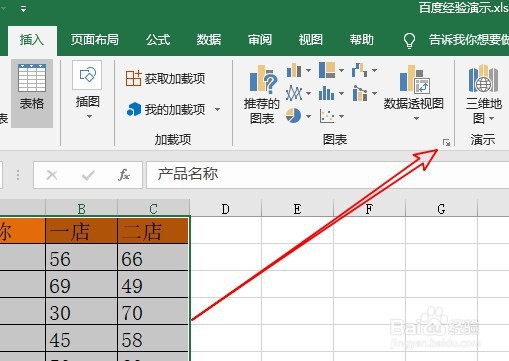Switch to View (视图) tab

tap(311, 40)
